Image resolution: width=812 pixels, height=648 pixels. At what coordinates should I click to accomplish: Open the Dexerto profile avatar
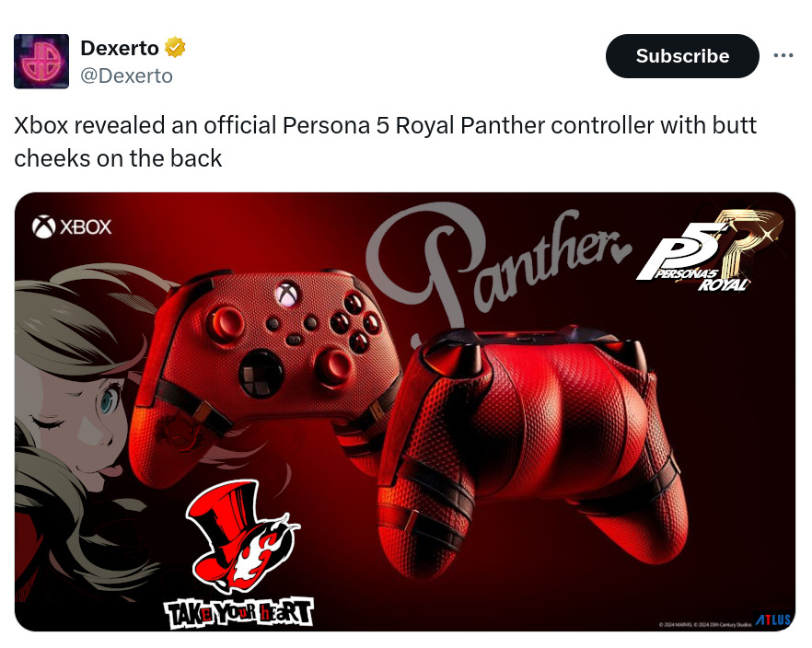pyautogui.click(x=41, y=61)
